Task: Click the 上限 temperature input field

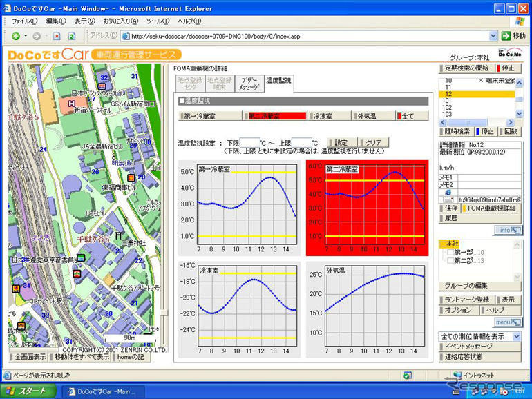Action: tap(302, 142)
